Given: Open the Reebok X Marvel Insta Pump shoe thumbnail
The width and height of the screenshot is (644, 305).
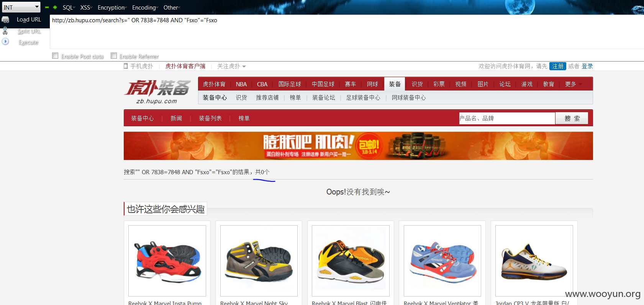Looking at the screenshot, I should pyautogui.click(x=167, y=261).
